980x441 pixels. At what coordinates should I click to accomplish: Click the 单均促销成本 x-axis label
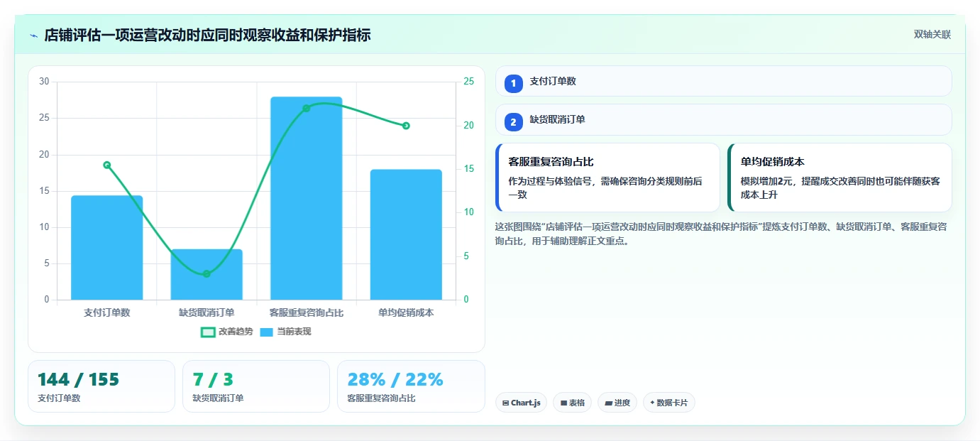point(406,312)
